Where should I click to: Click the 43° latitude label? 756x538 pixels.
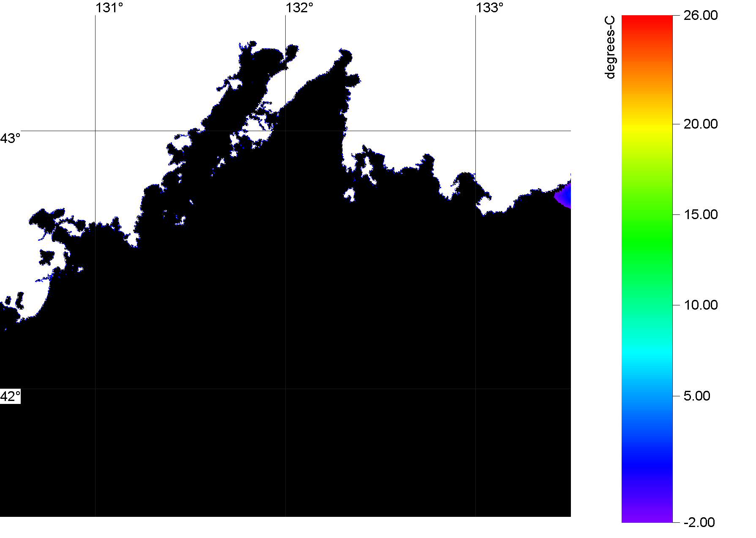pyautogui.click(x=10, y=138)
